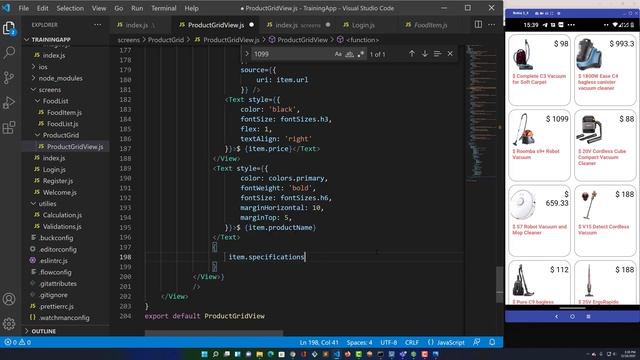Go to previous find match
640x360 pixels.
[412, 54]
